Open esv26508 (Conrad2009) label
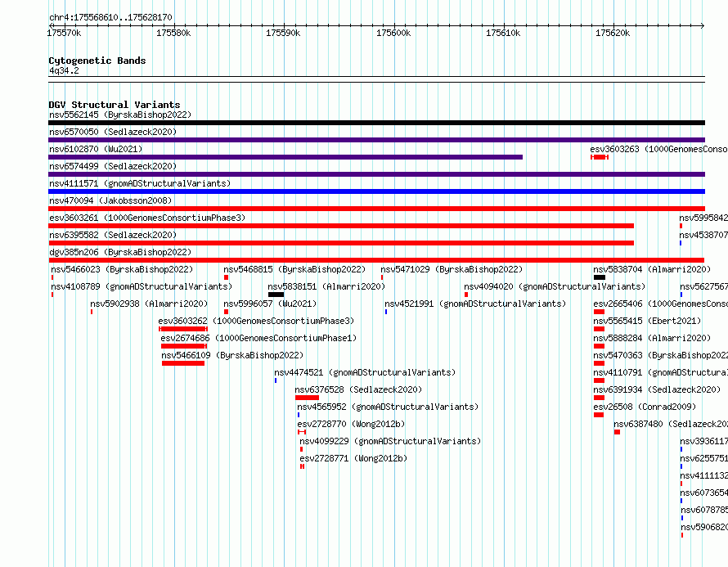 tap(645, 407)
